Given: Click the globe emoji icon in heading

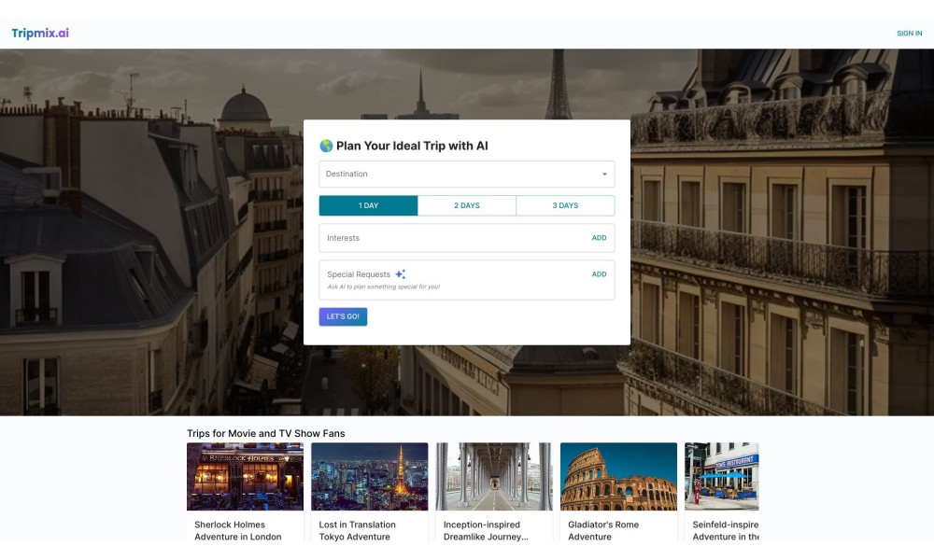Looking at the screenshot, I should tap(326, 146).
